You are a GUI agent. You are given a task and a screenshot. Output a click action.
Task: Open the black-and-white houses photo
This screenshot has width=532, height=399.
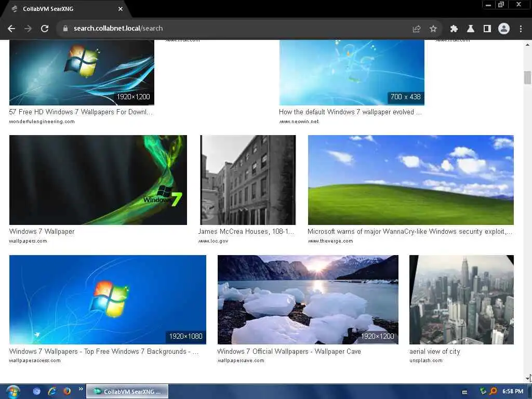click(x=248, y=180)
